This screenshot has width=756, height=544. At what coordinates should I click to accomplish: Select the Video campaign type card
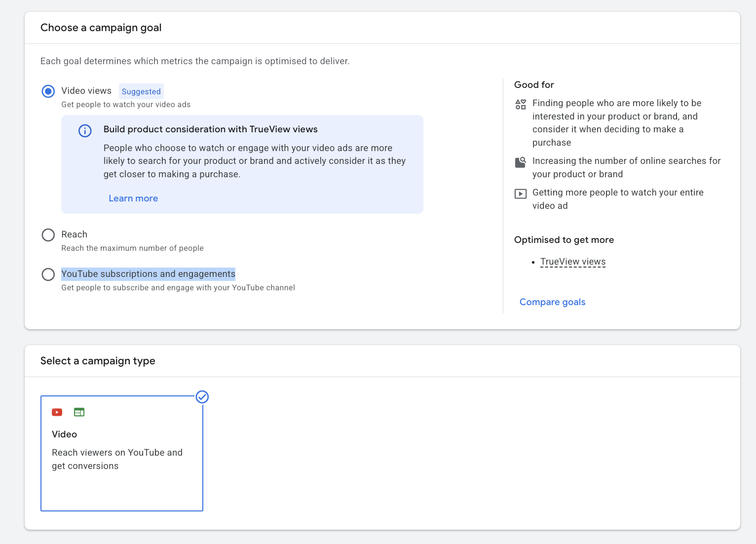coord(122,453)
